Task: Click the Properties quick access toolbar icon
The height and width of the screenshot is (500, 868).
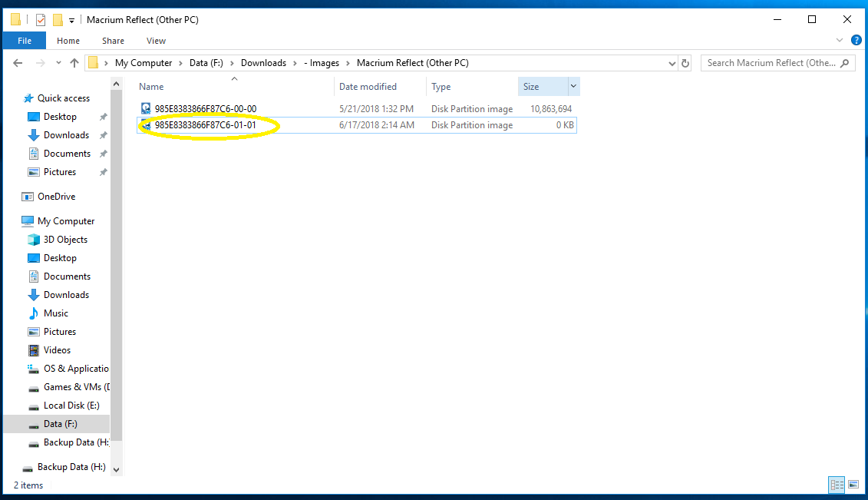Action: (41, 20)
